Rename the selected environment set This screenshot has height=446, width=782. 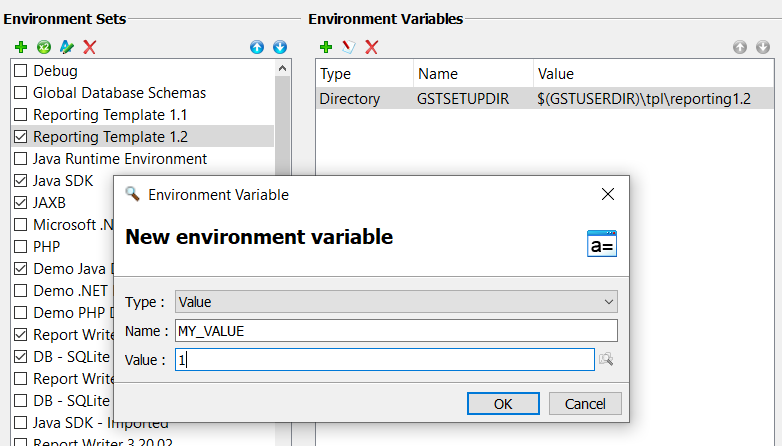coord(66,47)
